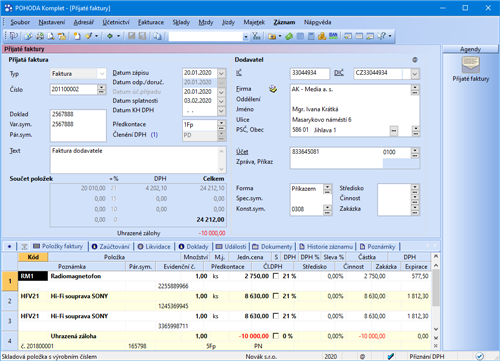Open the toolbar search box dropdown arrow

tap(246, 36)
